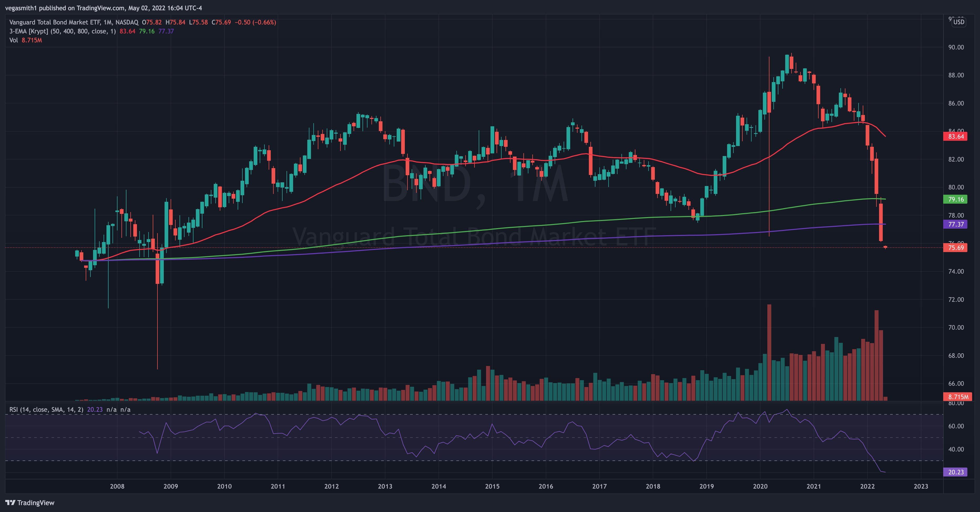Click the 70.00 price axis label

click(956, 327)
